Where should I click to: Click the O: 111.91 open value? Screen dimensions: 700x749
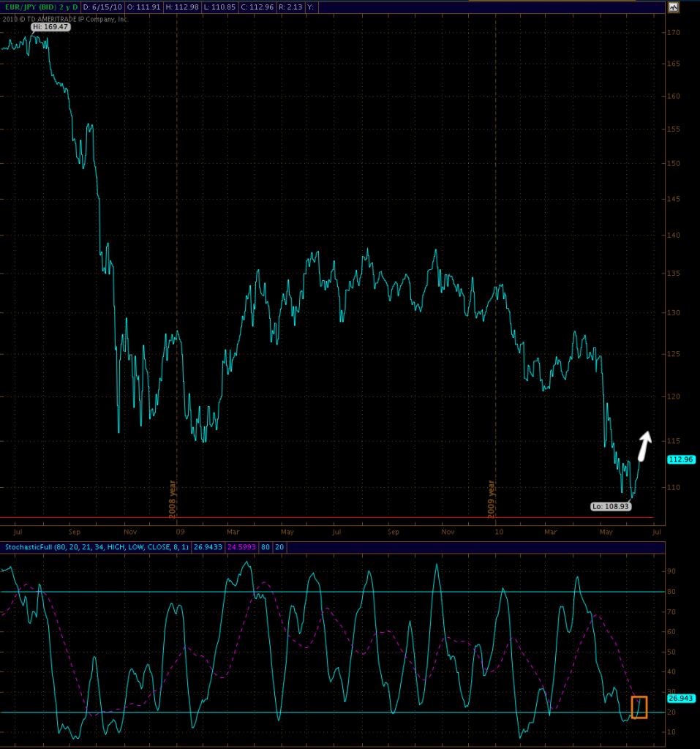pyautogui.click(x=143, y=7)
